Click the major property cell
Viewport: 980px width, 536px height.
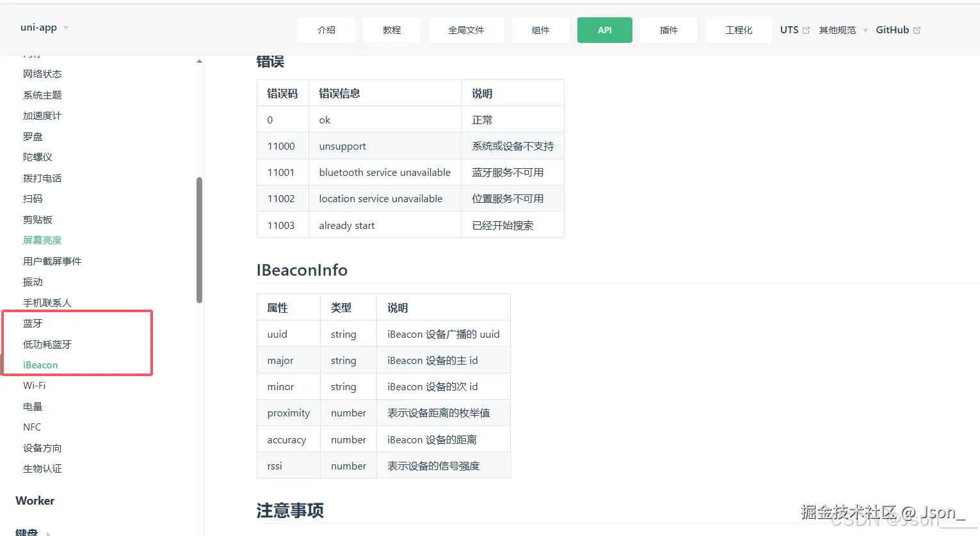point(289,360)
